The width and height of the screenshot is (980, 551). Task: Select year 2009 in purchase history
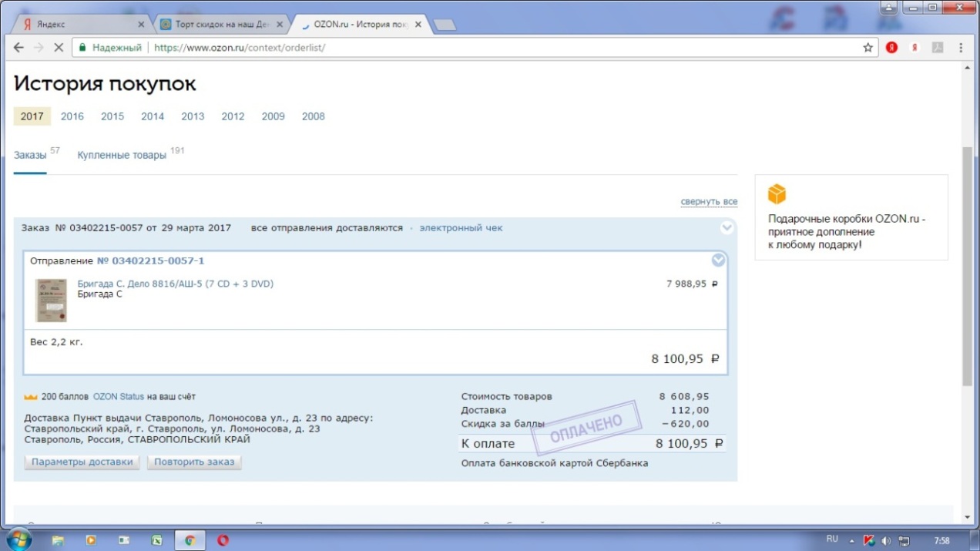click(273, 116)
